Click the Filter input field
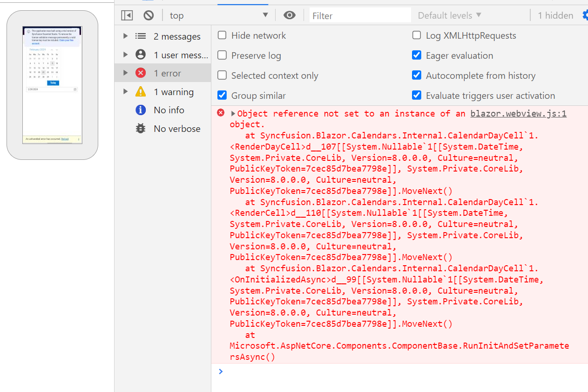 [360, 15]
